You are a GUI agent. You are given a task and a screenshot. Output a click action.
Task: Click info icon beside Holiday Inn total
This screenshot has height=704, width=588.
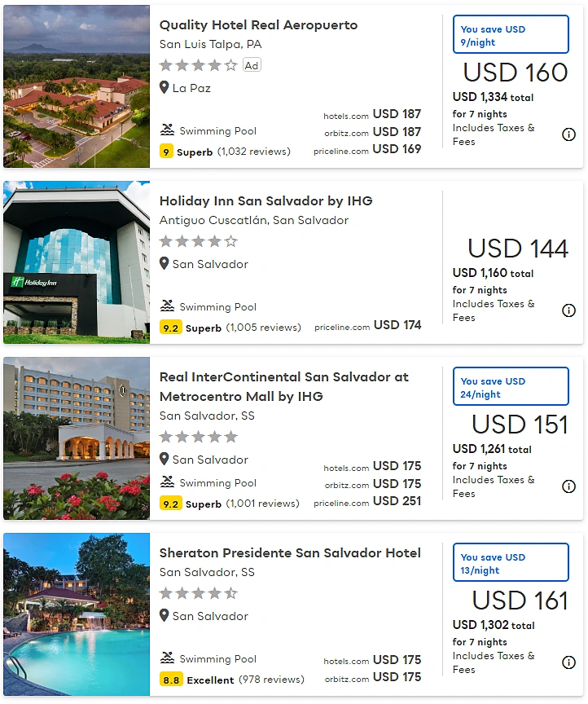click(x=568, y=310)
